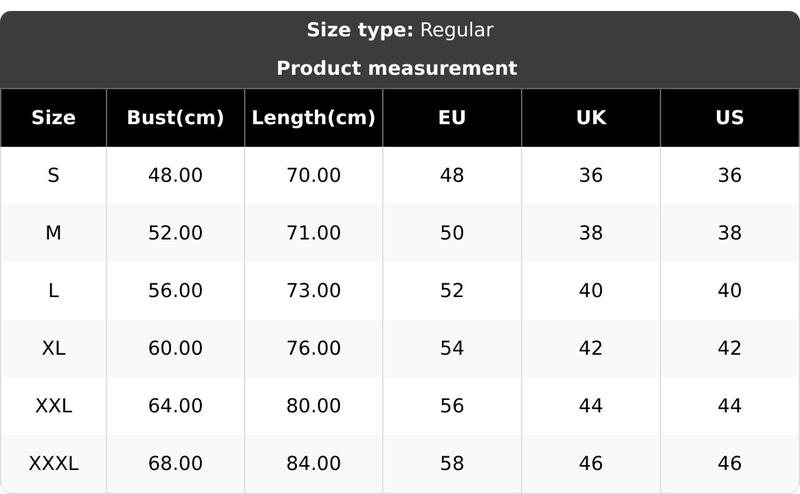Select the size XXL row label
The width and height of the screenshot is (800, 494).
[53, 406]
